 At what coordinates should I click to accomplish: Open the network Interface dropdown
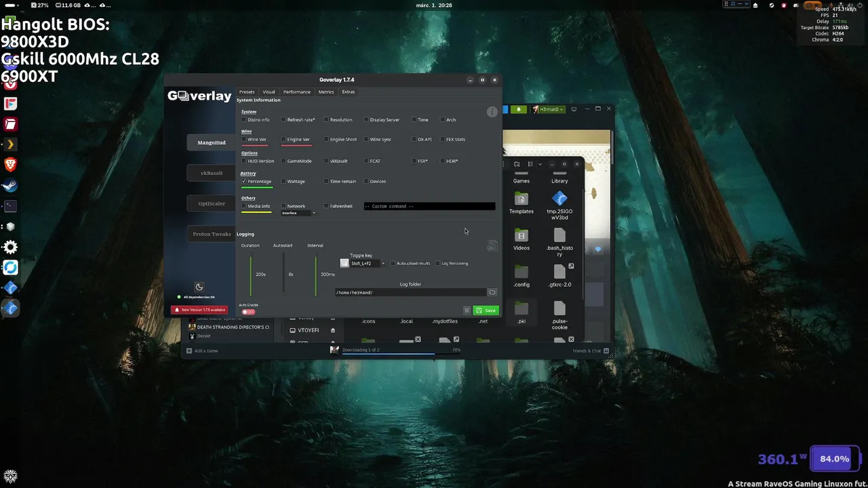[x=299, y=213]
